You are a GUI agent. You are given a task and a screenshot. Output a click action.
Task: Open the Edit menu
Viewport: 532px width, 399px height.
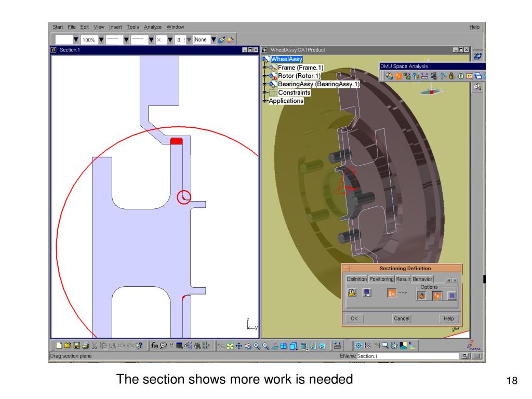(85, 27)
